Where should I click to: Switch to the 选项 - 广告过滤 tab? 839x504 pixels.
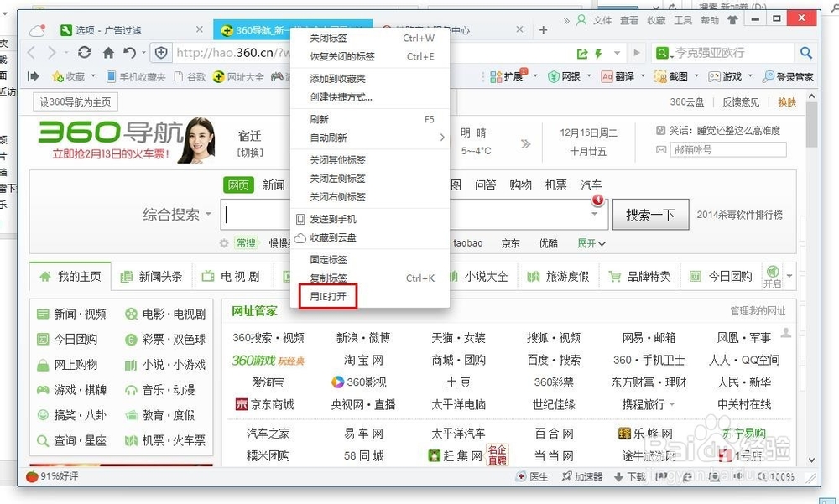(x=130, y=30)
